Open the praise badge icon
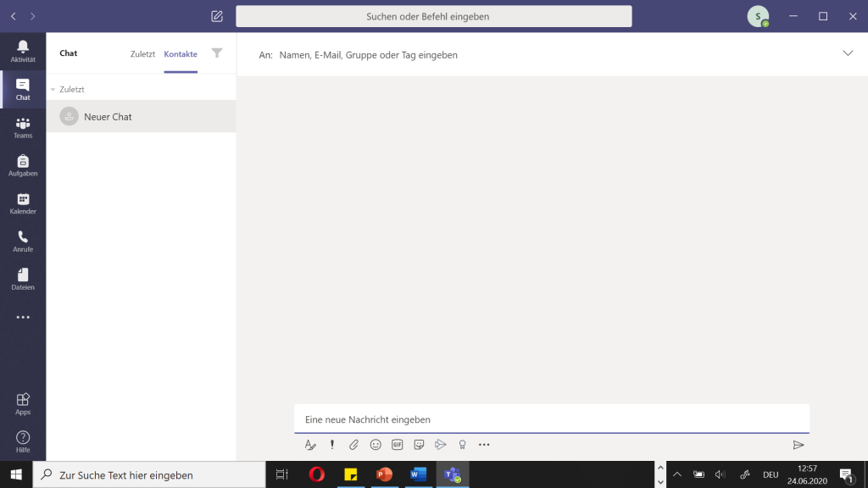 462,445
